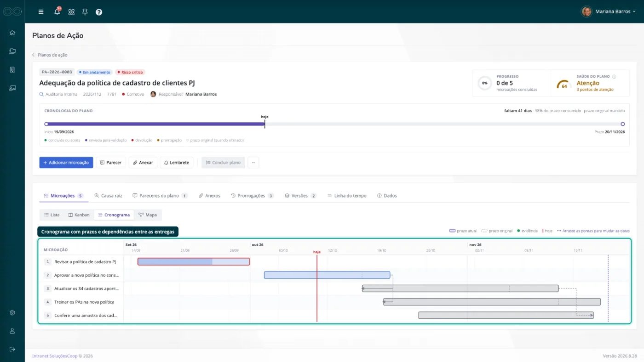Click the plan chronology progress bar
Viewport: 644px width, 362px height.
[x=334, y=124]
